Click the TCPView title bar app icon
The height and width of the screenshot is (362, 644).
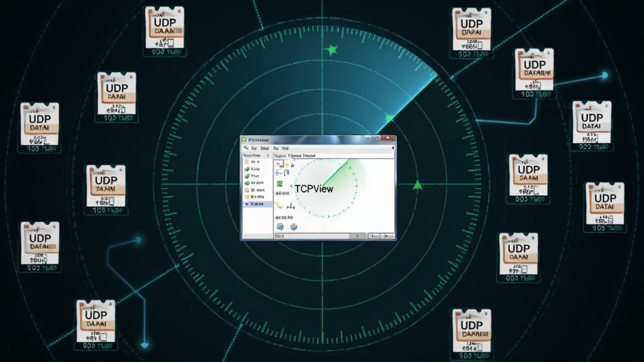(244, 140)
